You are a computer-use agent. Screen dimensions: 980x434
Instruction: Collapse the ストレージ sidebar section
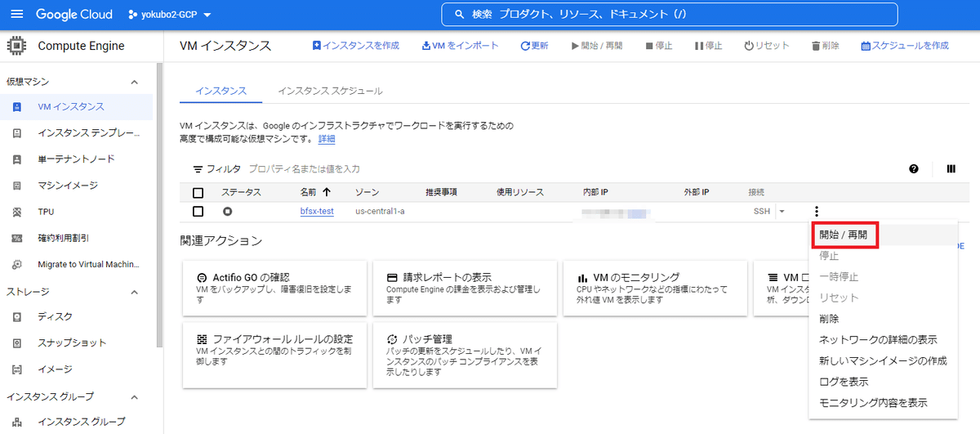pyautogui.click(x=135, y=292)
